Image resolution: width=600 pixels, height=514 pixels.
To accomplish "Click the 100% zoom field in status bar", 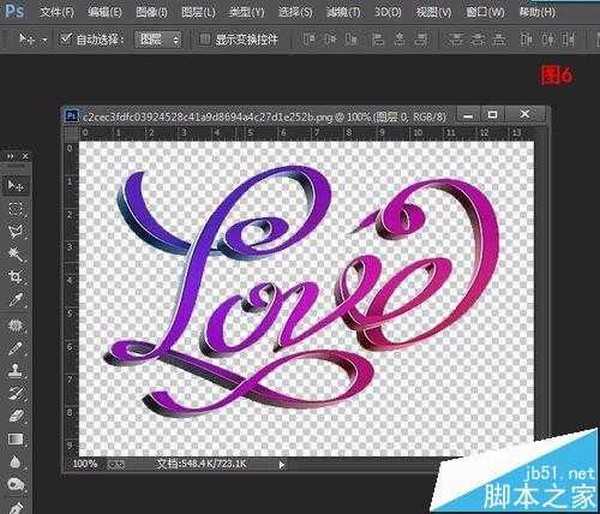I will [x=86, y=464].
